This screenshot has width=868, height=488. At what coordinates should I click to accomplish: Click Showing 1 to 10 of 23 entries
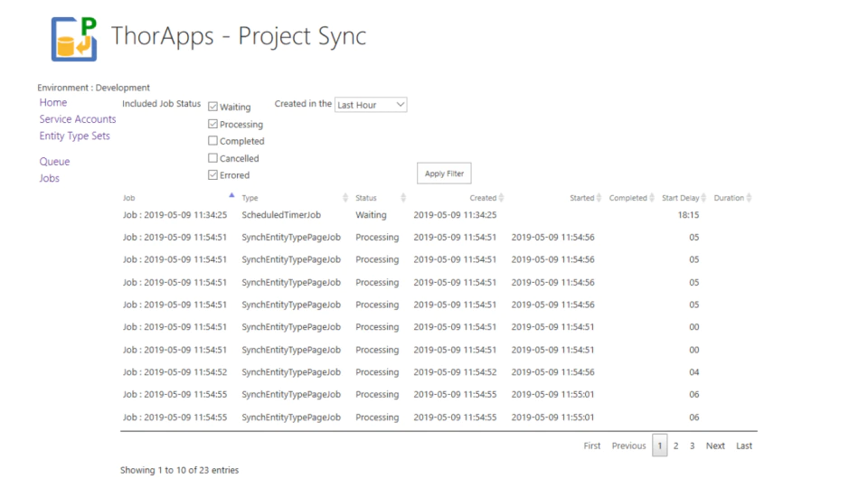(x=179, y=470)
